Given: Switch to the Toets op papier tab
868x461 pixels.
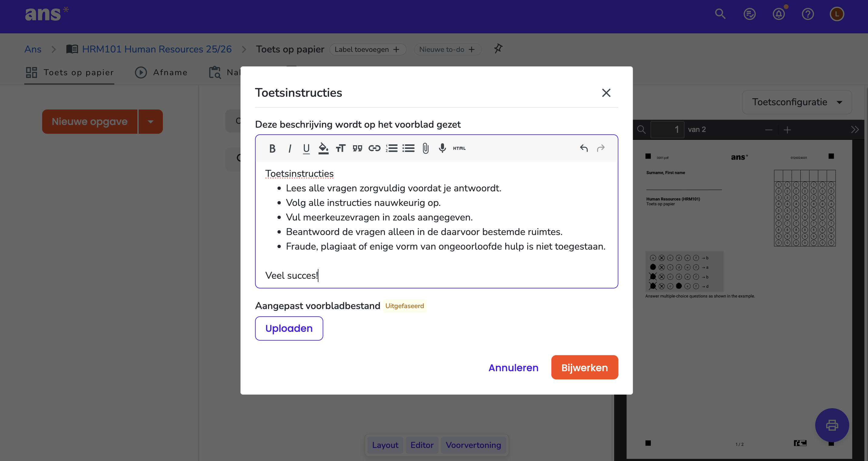Looking at the screenshot, I should click(x=69, y=72).
